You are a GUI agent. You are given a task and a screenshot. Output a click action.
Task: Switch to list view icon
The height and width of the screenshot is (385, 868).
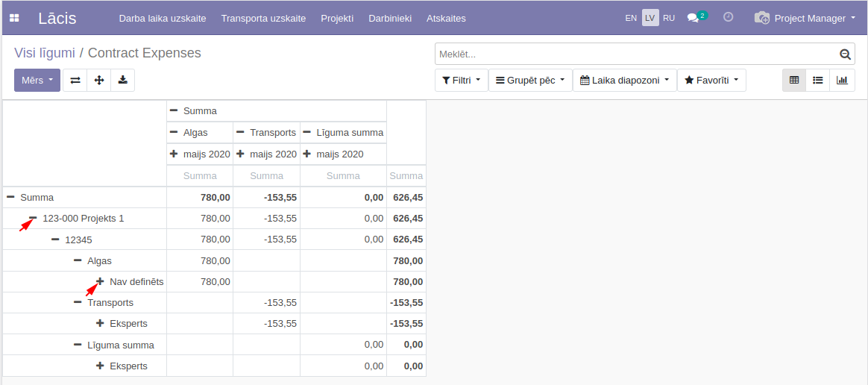pyautogui.click(x=818, y=80)
